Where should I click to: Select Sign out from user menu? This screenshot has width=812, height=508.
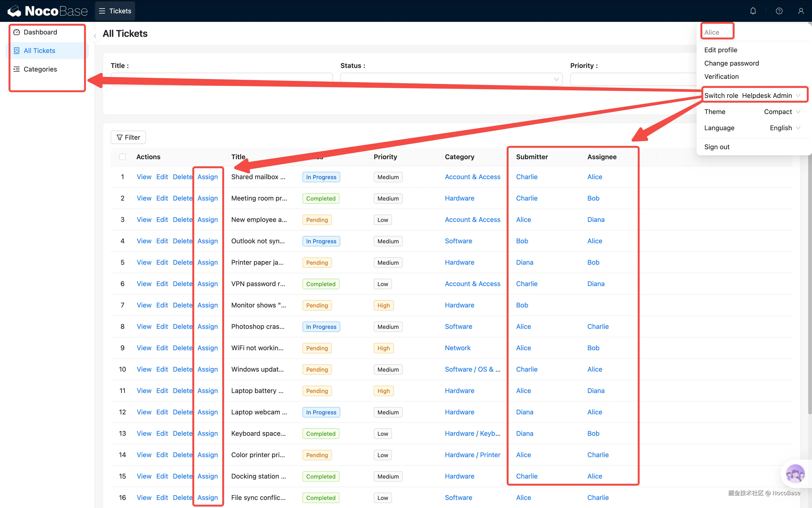(x=717, y=147)
